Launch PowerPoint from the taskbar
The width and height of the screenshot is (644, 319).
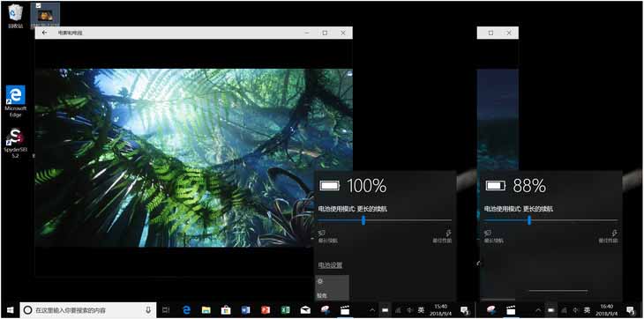click(x=266, y=310)
